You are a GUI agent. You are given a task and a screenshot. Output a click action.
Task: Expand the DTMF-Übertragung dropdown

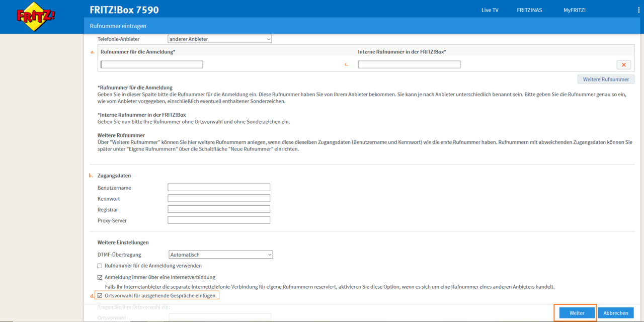pos(221,255)
